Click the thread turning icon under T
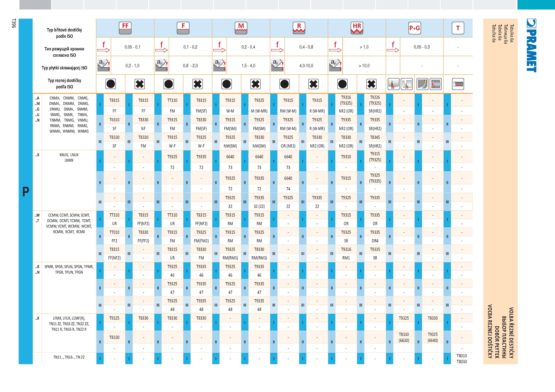 tap(458, 84)
